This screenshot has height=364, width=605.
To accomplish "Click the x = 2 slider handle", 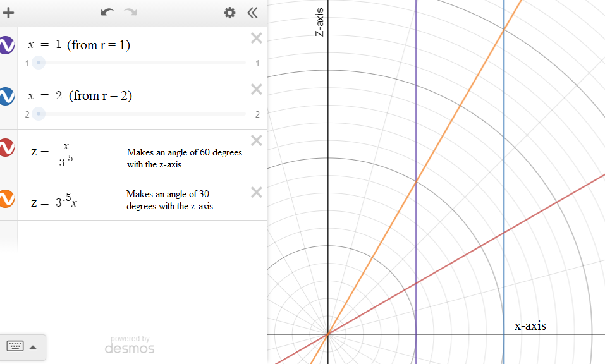I will coord(39,114).
